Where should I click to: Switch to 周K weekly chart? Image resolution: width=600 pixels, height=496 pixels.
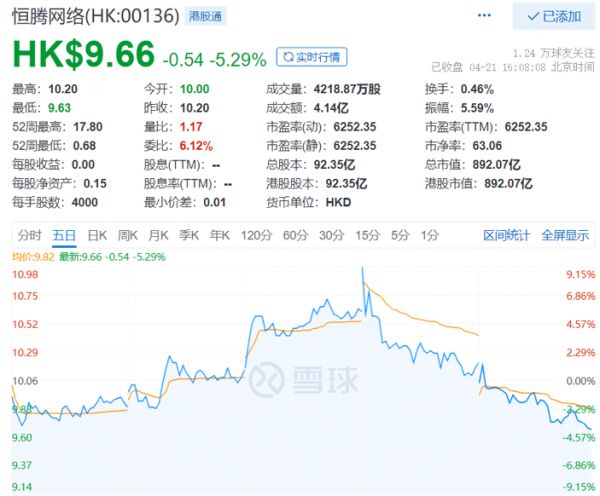tap(127, 235)
